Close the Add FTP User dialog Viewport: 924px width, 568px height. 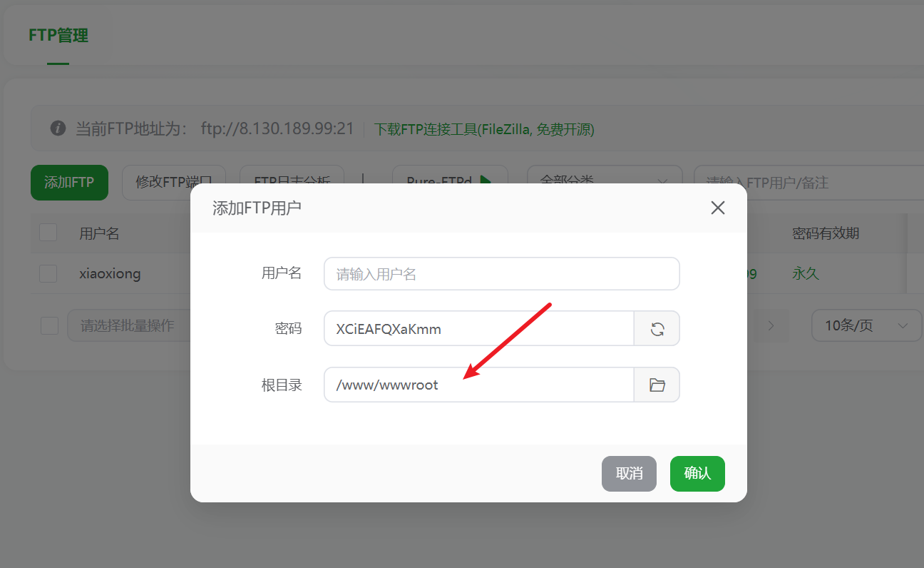(x=718, y=208)
